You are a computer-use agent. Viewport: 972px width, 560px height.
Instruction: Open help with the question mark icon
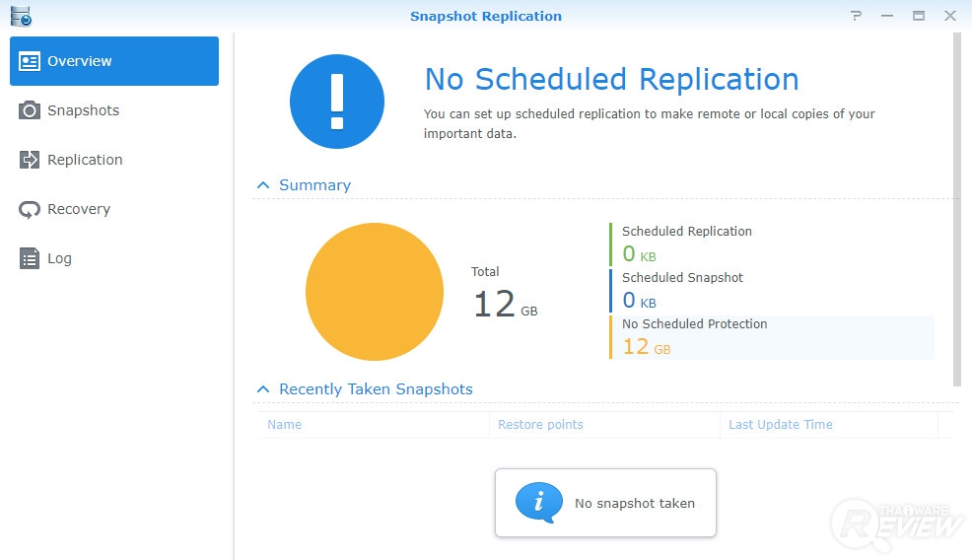857,16
